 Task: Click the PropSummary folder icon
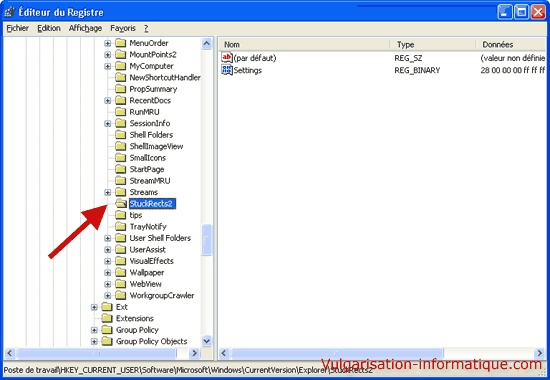coord(121,89)
